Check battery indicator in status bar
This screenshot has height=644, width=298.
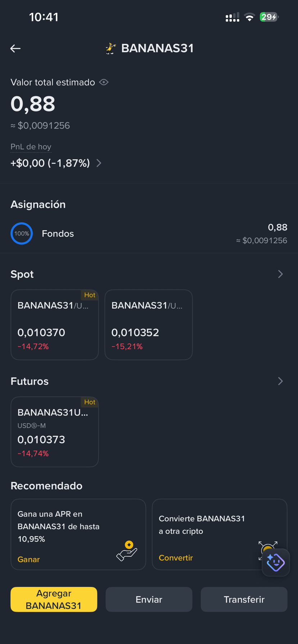pyautogui.click(x=269, y=17)
